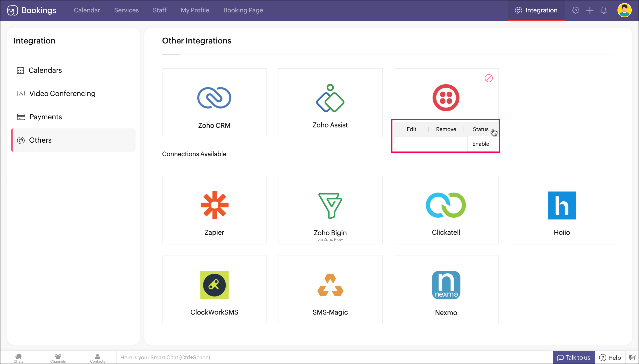Click the Connections Available heading
The image size is (639, 364).
point(194,154)
